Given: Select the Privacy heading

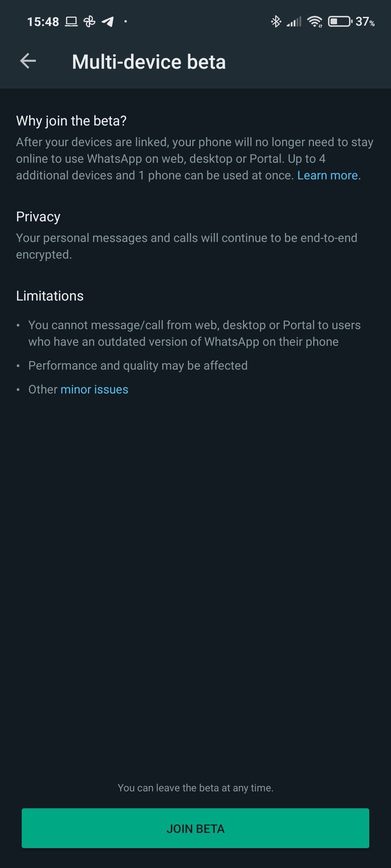Looking at the screenshot, I should click(38, 217).
